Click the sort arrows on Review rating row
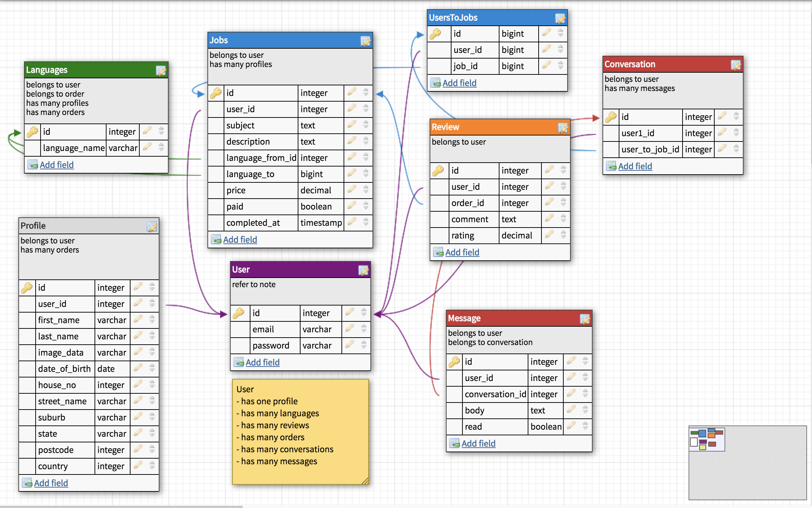Screen dimensions: 812x508 pyautogui.click(x=563, y=235)
